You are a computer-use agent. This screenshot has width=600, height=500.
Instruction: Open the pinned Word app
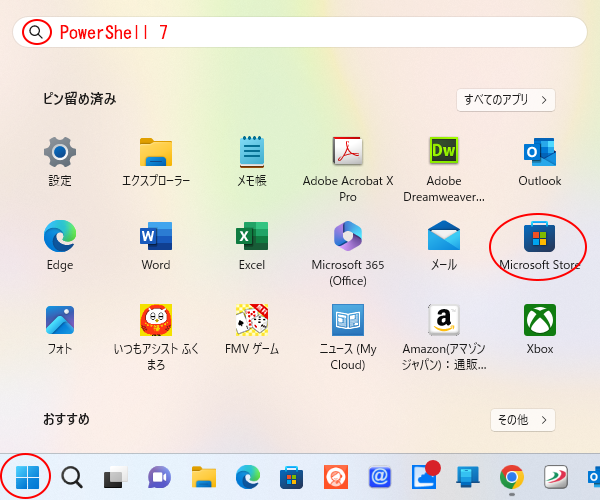(x=156, y=245)
